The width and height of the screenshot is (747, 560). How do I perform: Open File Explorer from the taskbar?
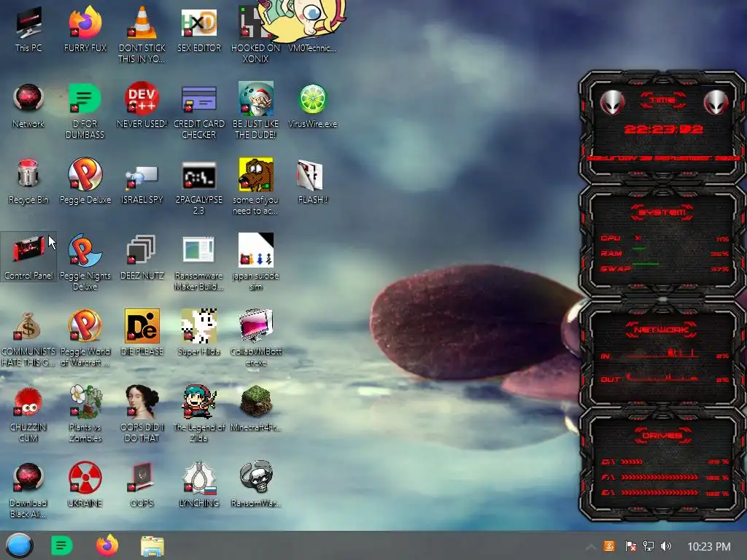[152, 546]
